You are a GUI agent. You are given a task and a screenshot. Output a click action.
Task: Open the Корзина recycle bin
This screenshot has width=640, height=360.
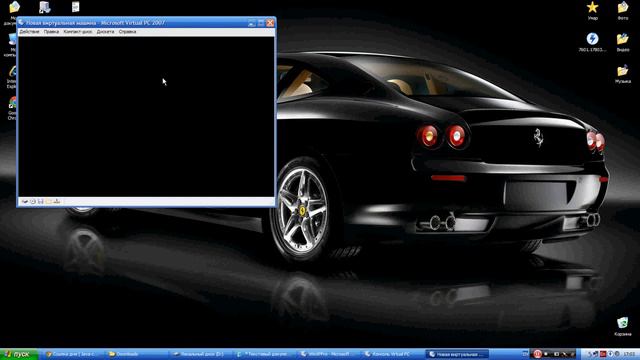tap(623, 322)
